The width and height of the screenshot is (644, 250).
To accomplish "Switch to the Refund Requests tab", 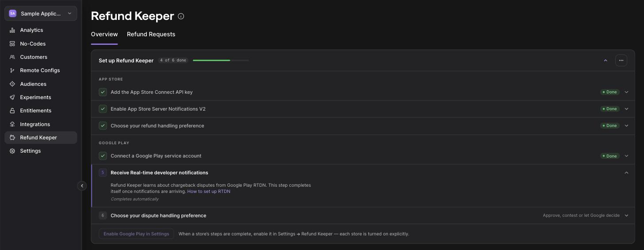I will click(151, 34).
